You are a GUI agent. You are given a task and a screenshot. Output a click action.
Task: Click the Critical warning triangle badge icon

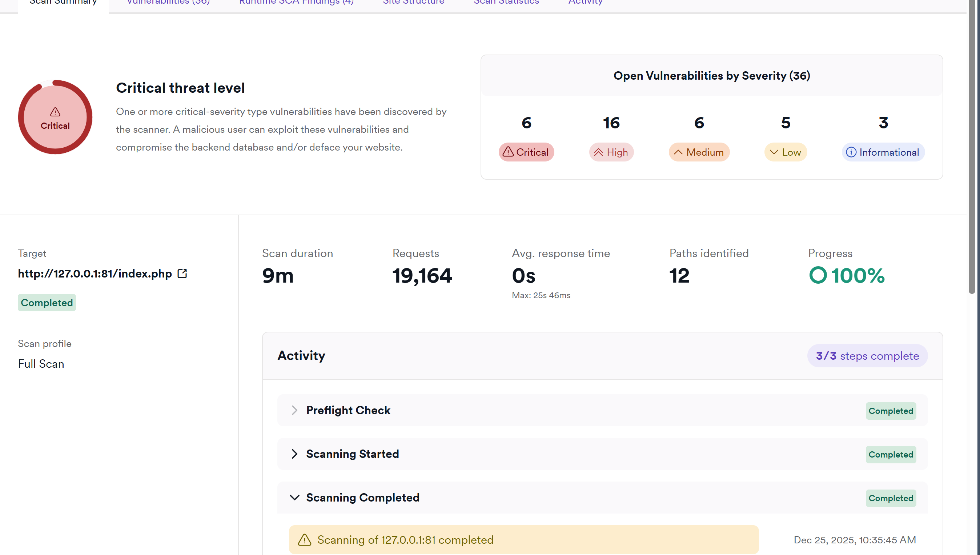pos(508,152)
